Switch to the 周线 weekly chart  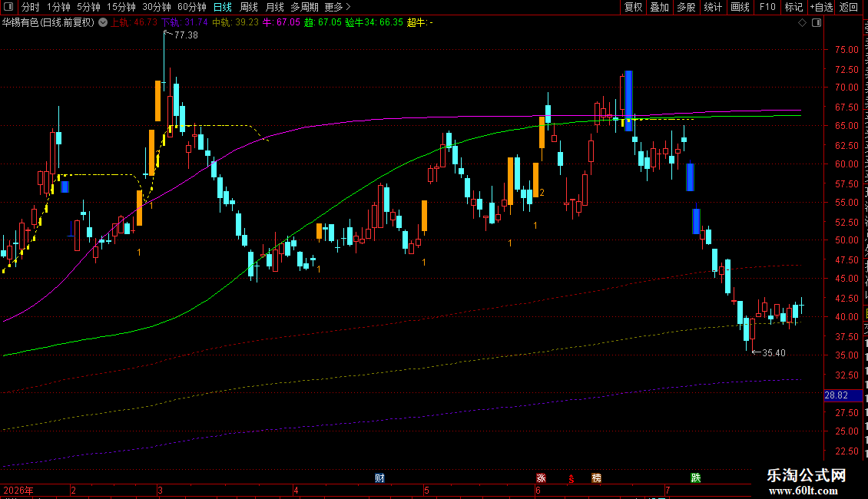(249, 7)
